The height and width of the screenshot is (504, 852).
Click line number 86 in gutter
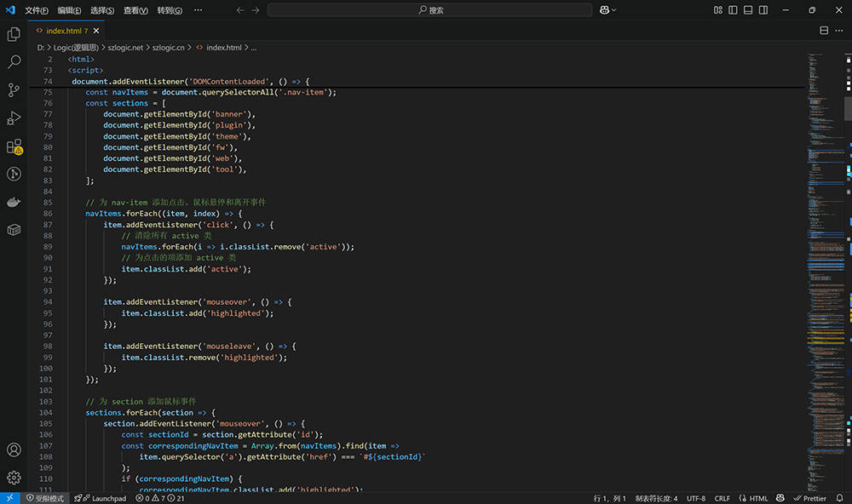[48, 214]
